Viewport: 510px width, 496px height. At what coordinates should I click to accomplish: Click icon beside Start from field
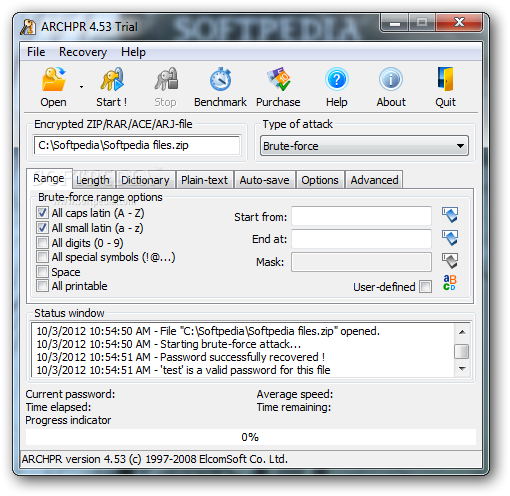click(x=450, y=215)
